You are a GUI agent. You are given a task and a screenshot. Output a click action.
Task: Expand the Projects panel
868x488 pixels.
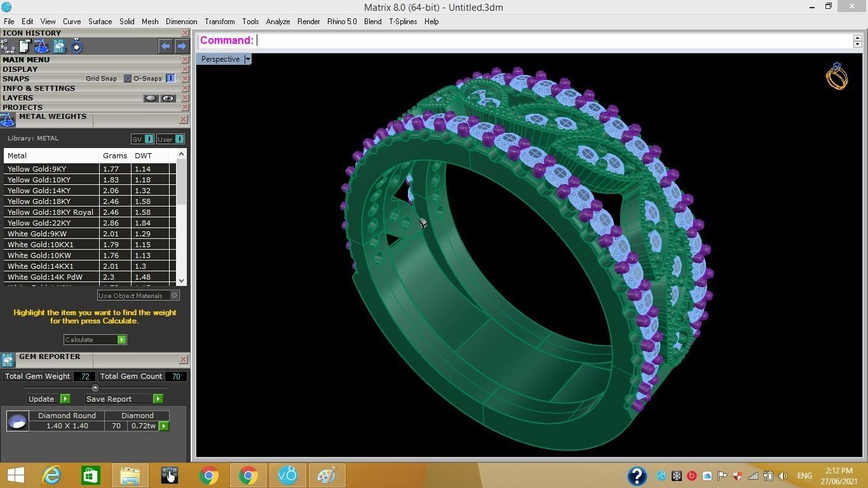tap(22, 107)
